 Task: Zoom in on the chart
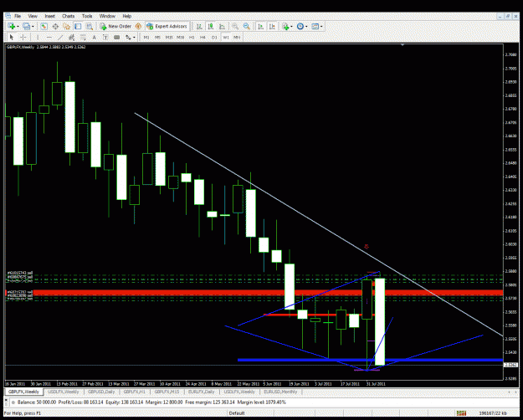click(x=235, y=26)
